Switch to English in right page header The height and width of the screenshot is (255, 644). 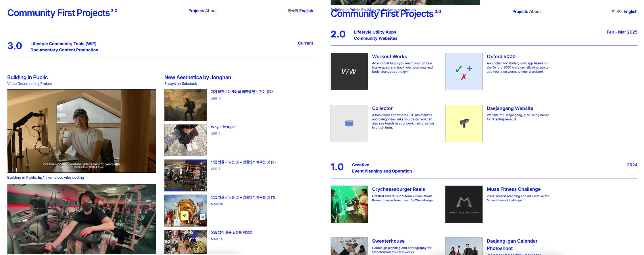point(630,11)
